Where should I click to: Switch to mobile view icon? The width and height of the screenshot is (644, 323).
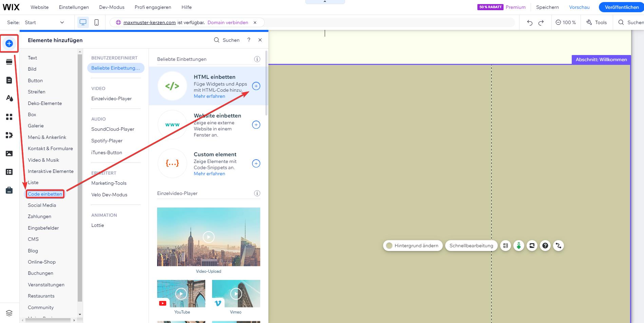click(96, 22)
